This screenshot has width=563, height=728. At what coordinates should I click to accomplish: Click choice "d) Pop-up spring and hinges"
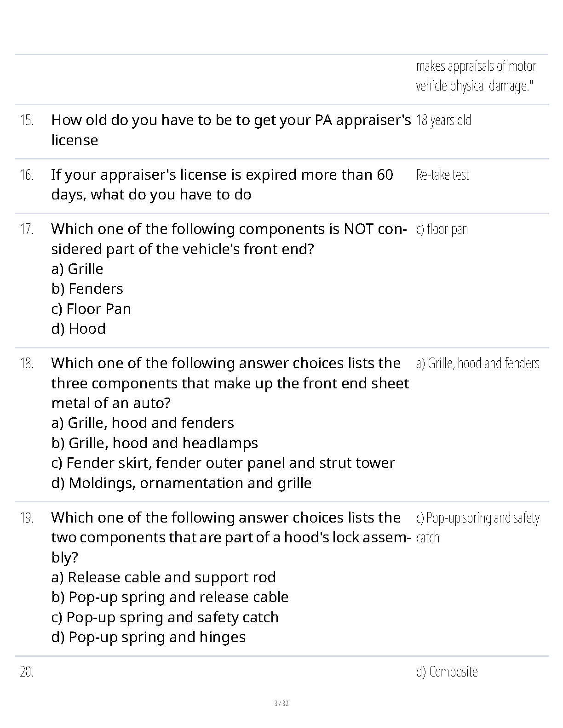point(148,637)
